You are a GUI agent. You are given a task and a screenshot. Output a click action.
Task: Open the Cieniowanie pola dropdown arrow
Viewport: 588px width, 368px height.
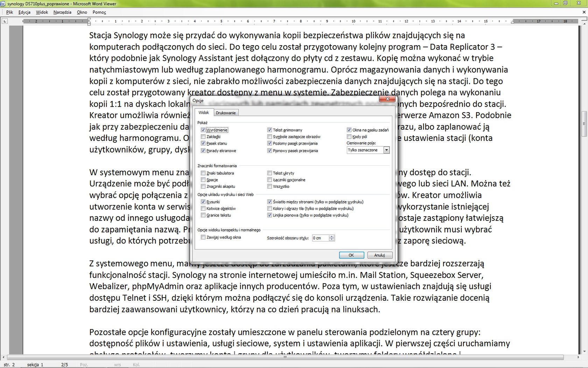[x=386, y=150]
